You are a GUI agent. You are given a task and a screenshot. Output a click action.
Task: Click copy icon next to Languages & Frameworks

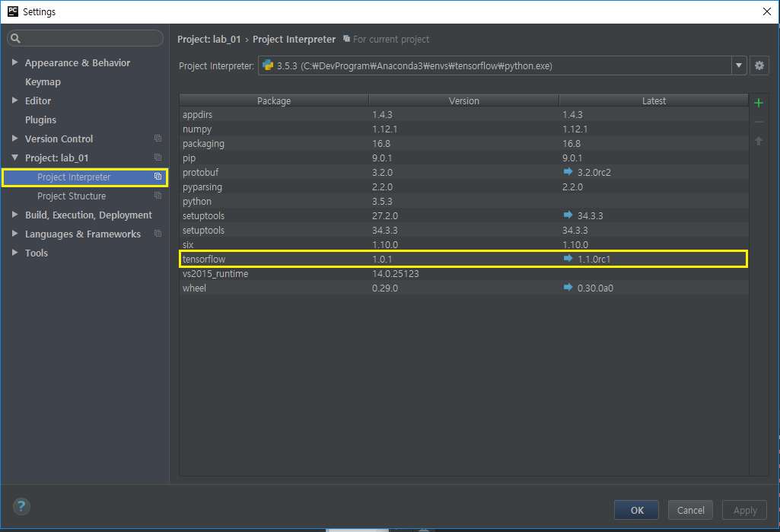pyautogui.click(x=158, y=234)
